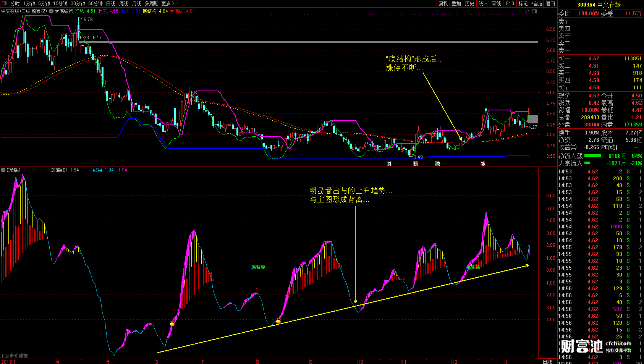The height and width of the screenshot is (364, 644).
Task: Click the 3.49 low price label
Action: [x=418, y=157]
